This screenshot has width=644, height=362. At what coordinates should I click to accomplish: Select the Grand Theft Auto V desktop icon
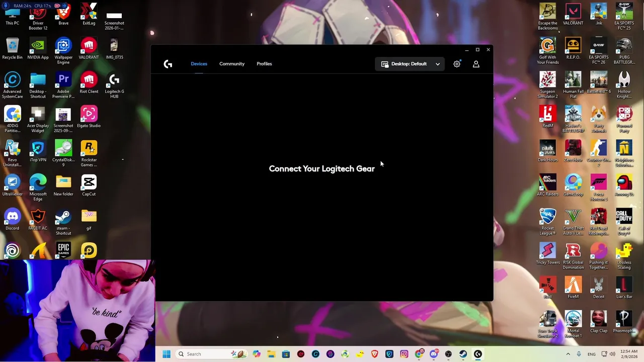pos(573,222)
